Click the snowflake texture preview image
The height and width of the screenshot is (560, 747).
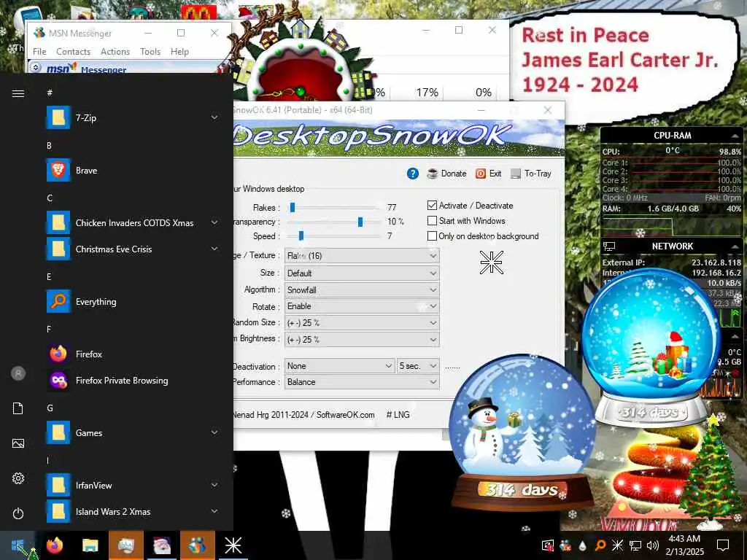point(492,262)
